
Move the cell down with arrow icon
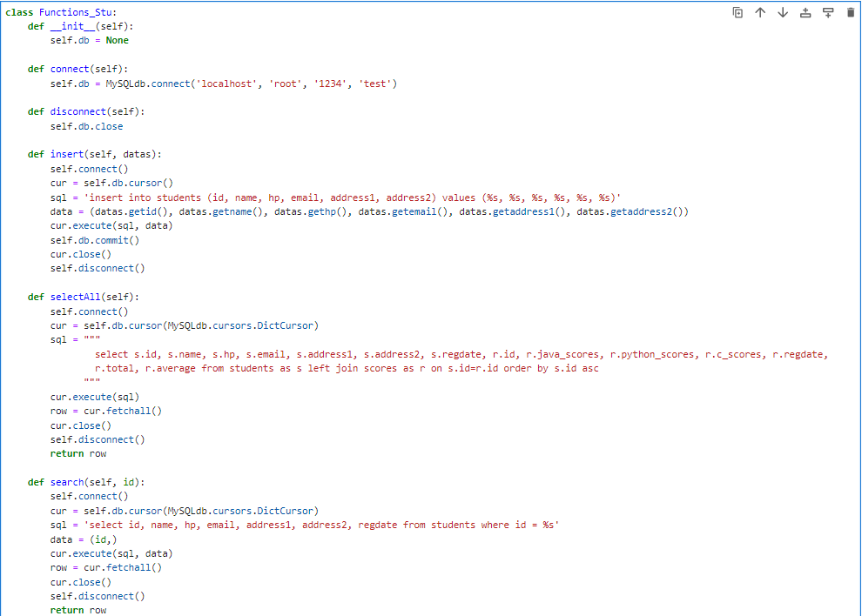pyautogui.click(x=783, y=13)
